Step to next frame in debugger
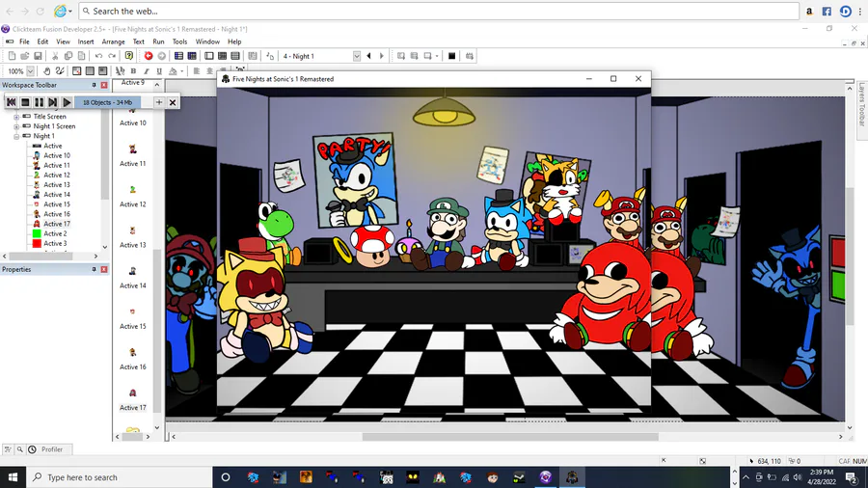The width and height of the screenshot is (868, 488). pos(53,102)
